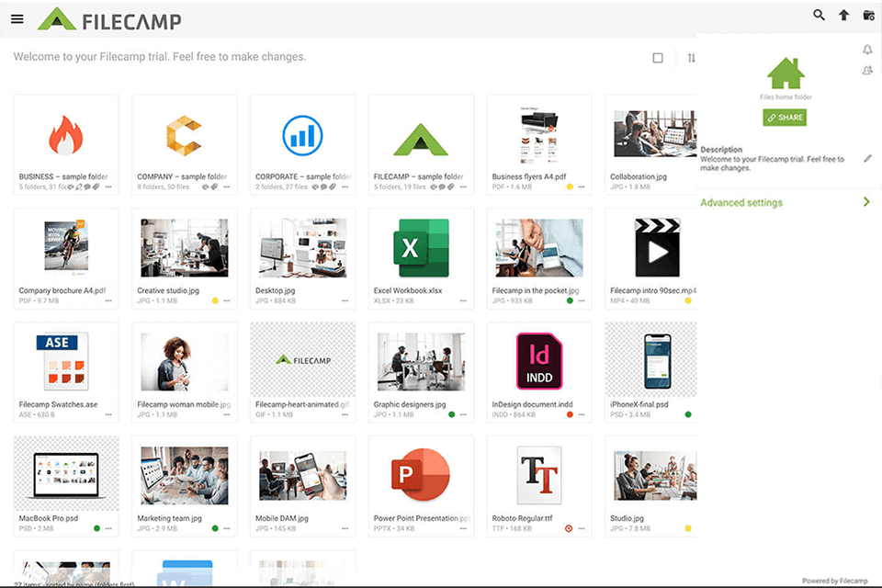Open more options for Marketing team.jpg

tap(227, 528)
